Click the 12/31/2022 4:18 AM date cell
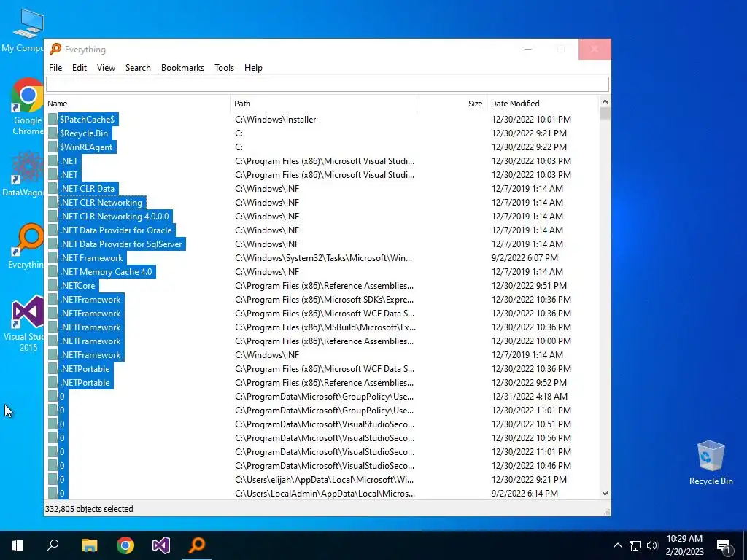The image size is (747, 560). pos(530,396)
